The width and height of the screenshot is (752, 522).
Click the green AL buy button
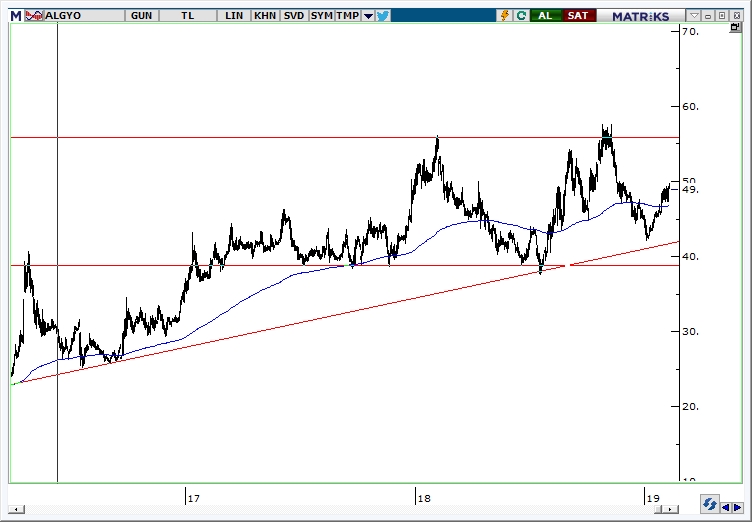coord(545,16)
